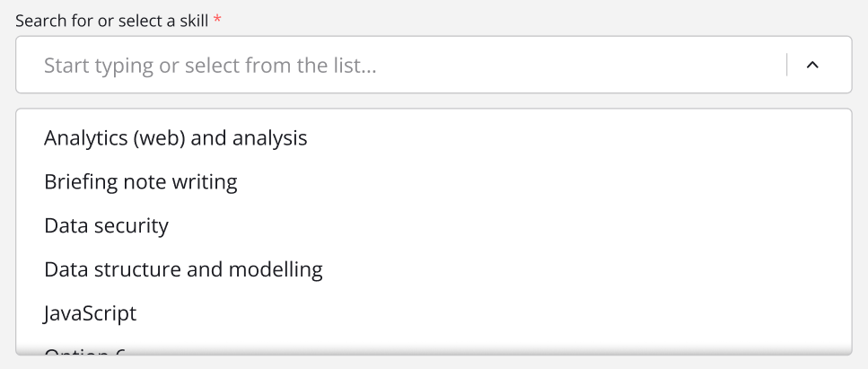Add Data security as the skill
This screenshot has width=868, height=369.
[x=106, y=225]
